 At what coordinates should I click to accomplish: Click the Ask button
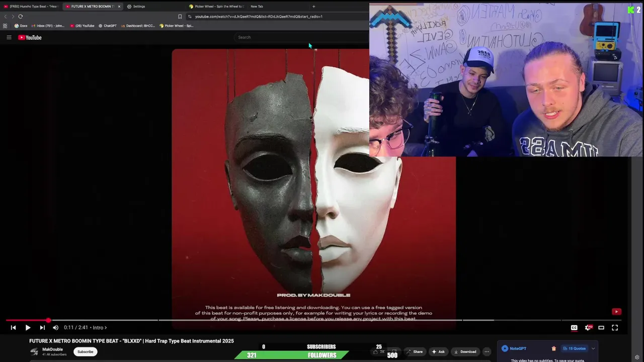438,351
